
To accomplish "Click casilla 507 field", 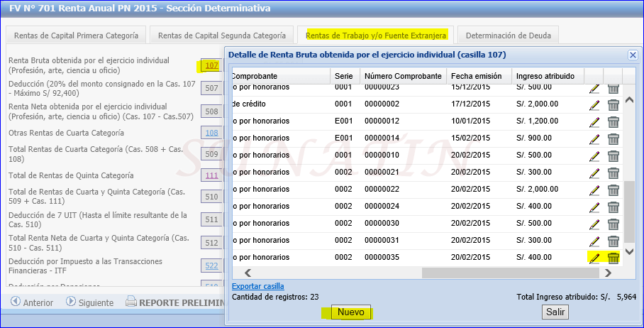I will tap(211, 88).
